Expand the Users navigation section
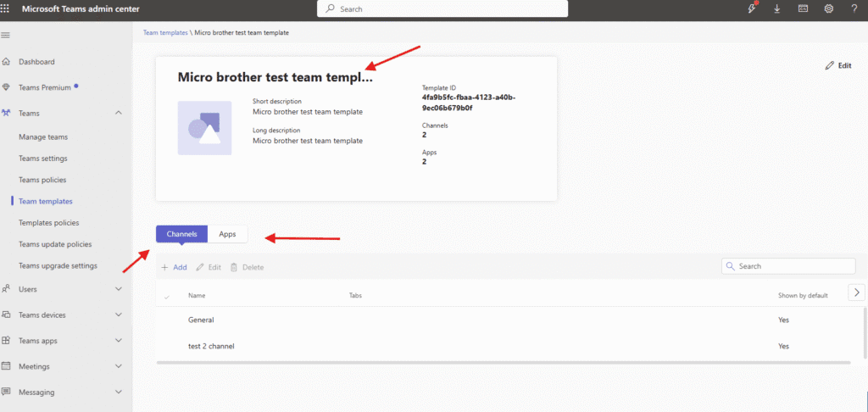 click(119, 289)
